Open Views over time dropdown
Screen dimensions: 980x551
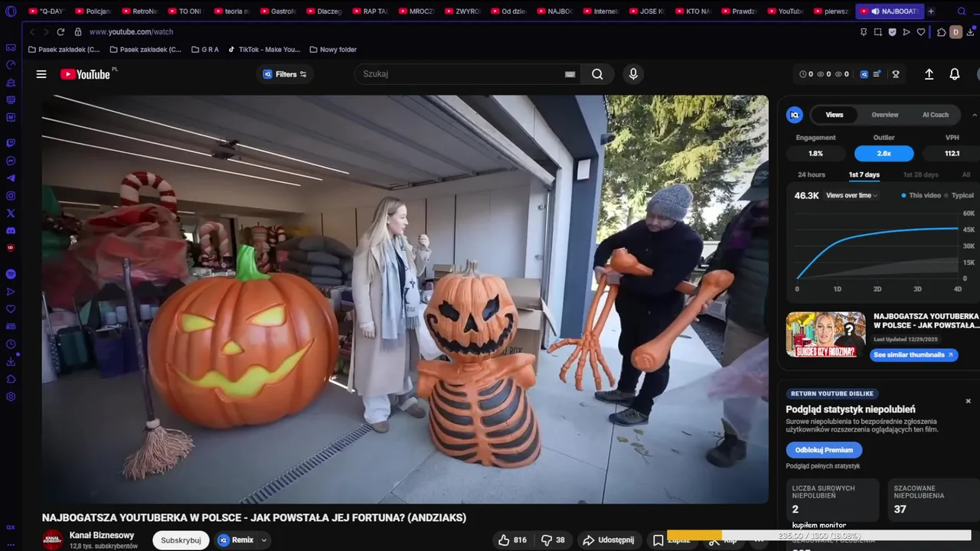[x=852, y=196]
